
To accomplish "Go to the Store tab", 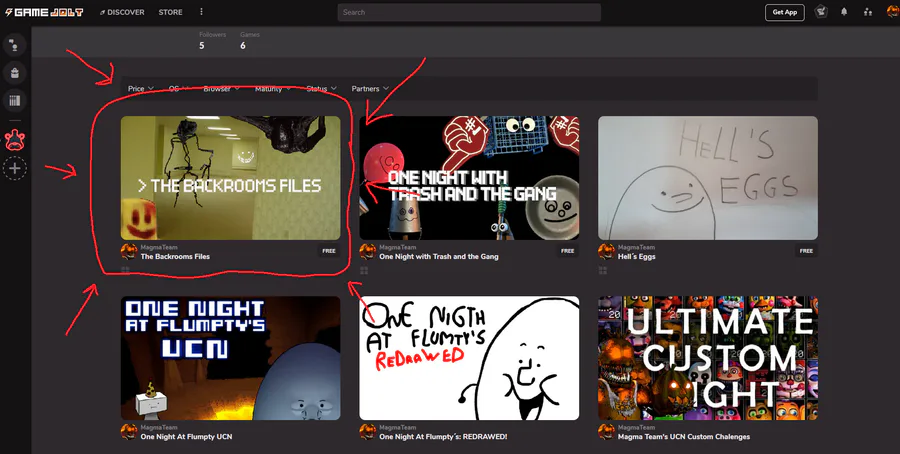I will (170, 12).
